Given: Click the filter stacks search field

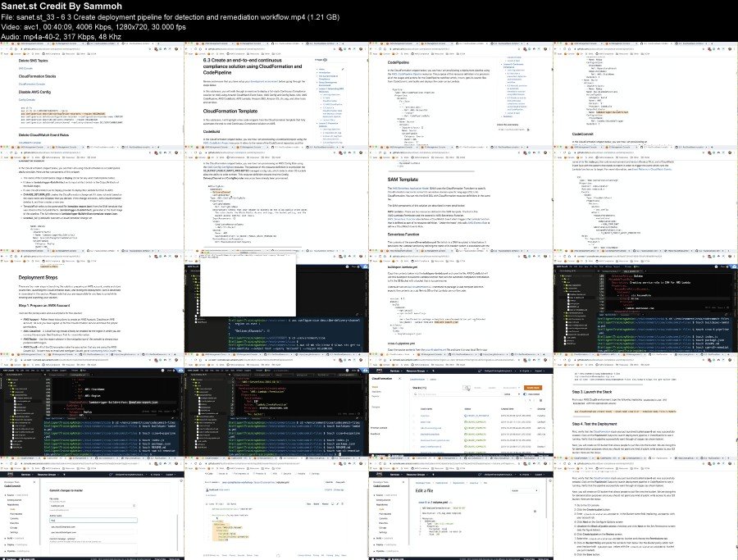Looking at the screenshot, I should [457, 394].
